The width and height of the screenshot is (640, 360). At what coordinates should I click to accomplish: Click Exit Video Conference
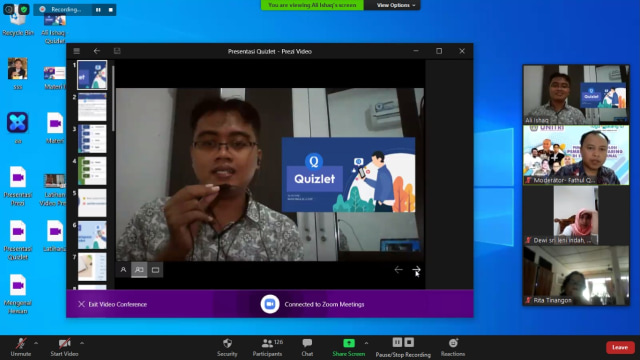113,304
